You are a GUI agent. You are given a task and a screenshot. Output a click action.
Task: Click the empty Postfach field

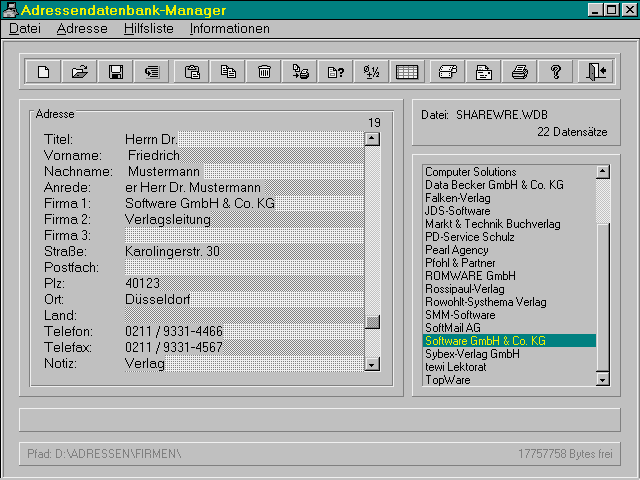tap(240, 268)
